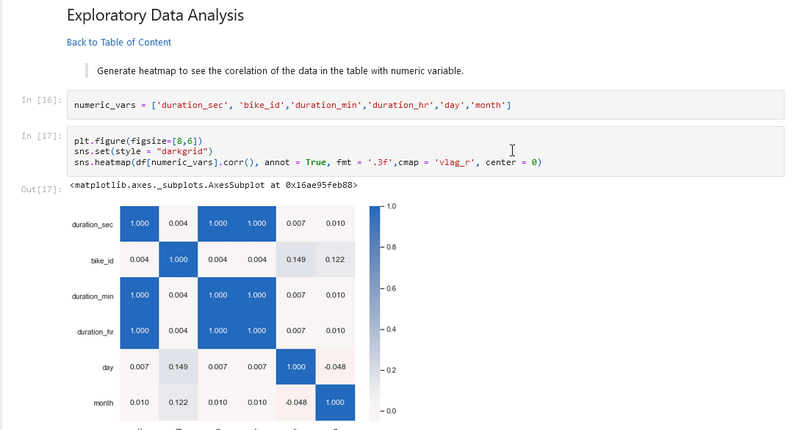Click the sns.heatmap line of code
Image resolution: width=800 pixels, height=430 pixels.
point(307,161)
